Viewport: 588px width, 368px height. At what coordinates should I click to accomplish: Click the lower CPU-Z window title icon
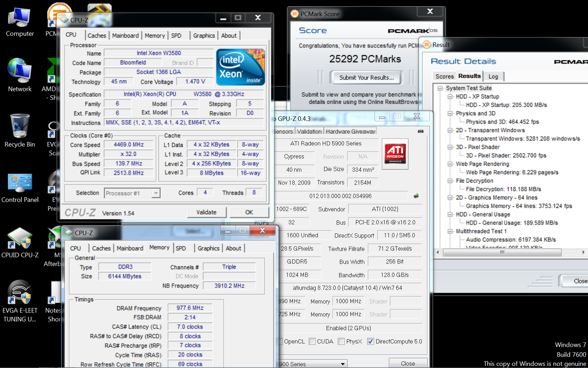pos(69,233)
